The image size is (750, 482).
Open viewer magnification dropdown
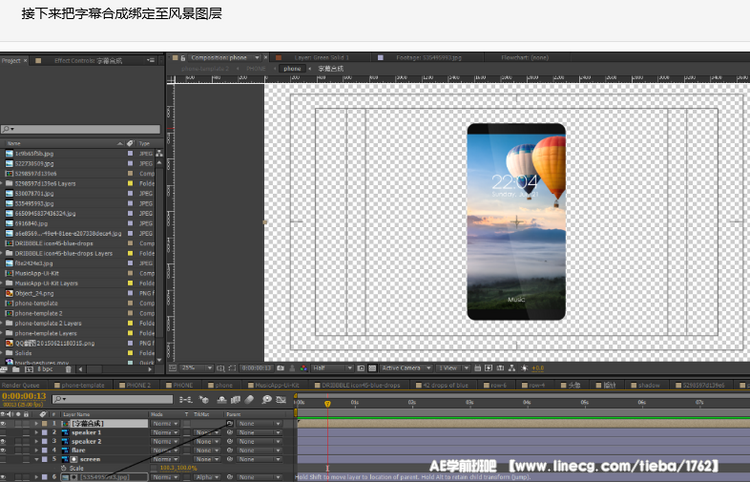(196, 368)
